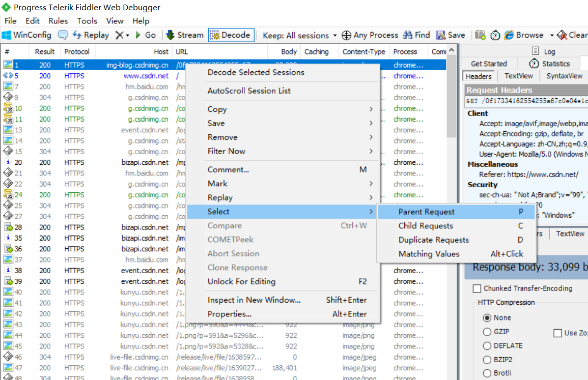Click the Log tab icon
The height and width of the screenshot is (380, 588).
(x=536, y=51)
